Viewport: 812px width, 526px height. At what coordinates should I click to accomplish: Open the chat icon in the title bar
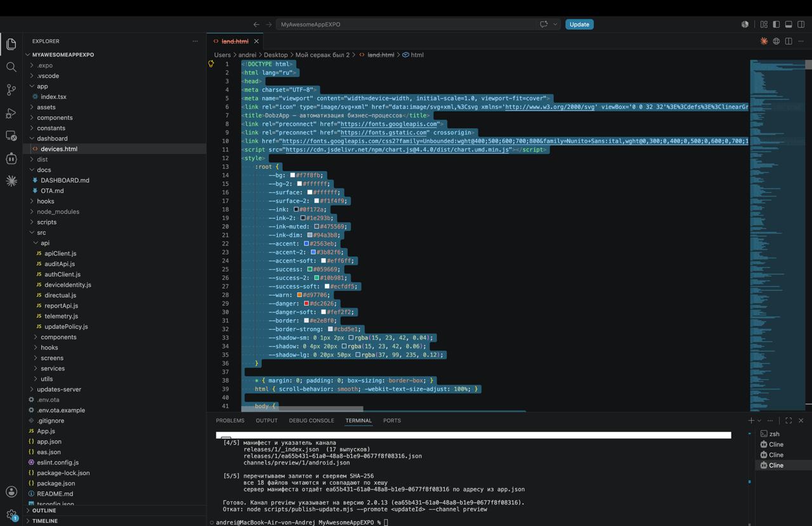544,24
